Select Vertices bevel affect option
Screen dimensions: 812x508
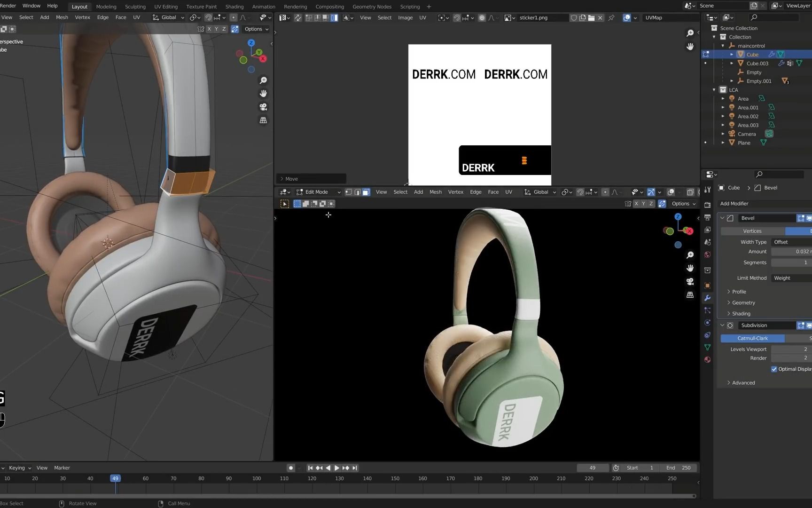[x=752, y=231]
